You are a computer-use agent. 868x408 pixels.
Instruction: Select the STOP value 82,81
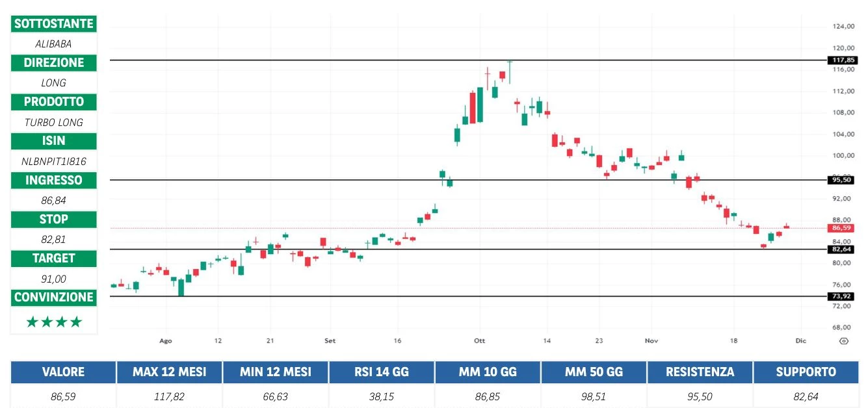54,239
